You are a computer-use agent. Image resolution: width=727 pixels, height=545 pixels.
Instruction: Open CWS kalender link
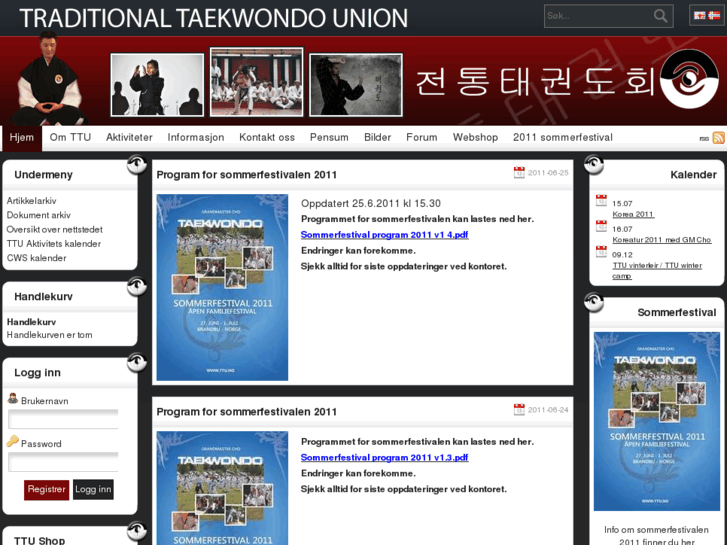(x=36, y=258)
